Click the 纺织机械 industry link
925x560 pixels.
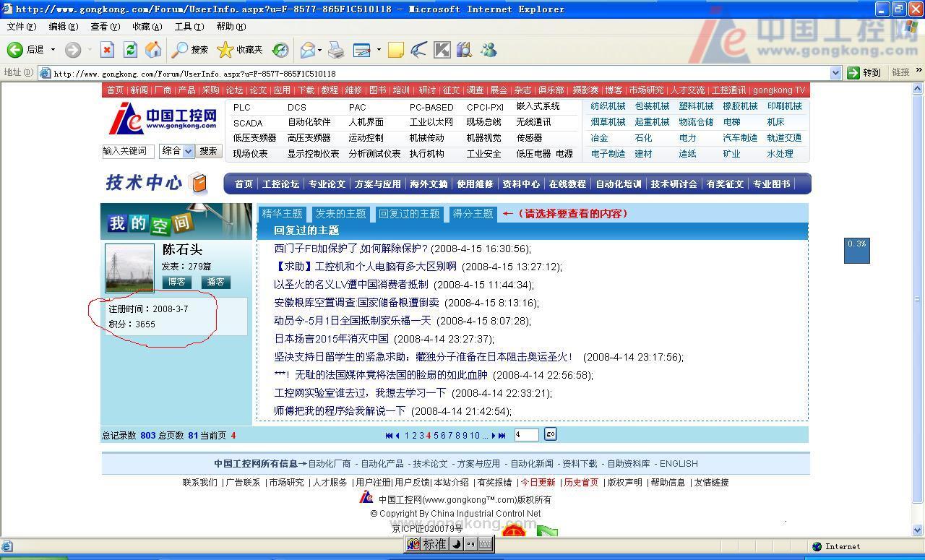[608, 106]
